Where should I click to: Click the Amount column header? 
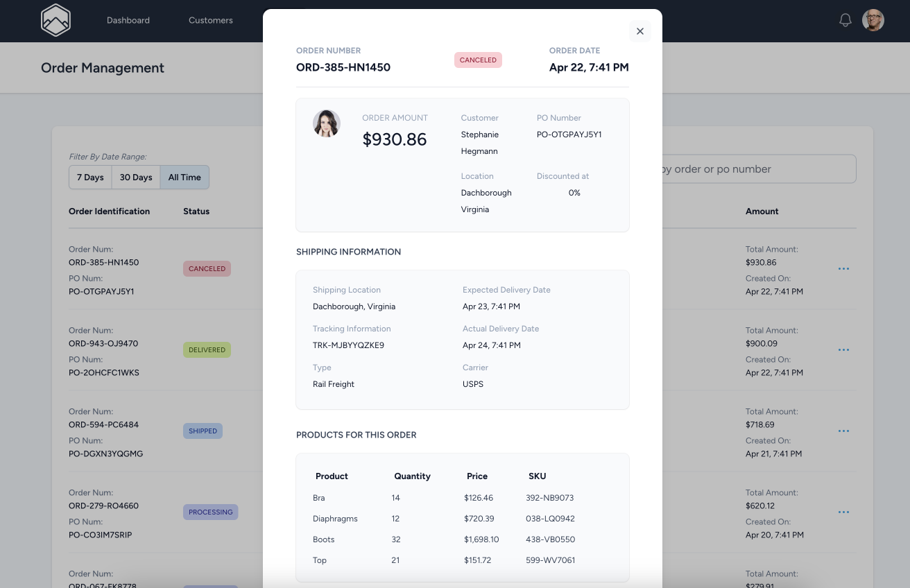coord(762,211)
